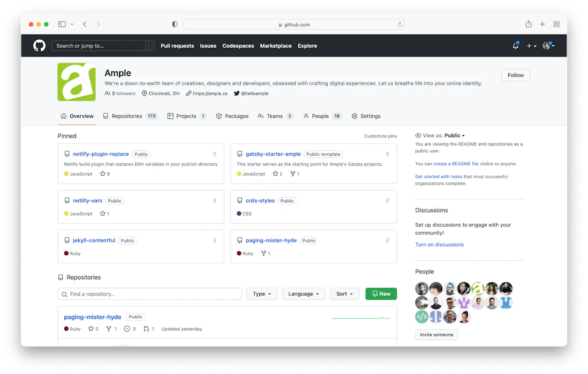The height and width of the screenshot is (374, 588).
Task: Open the Settings tab
Action: tap(366, 116)
